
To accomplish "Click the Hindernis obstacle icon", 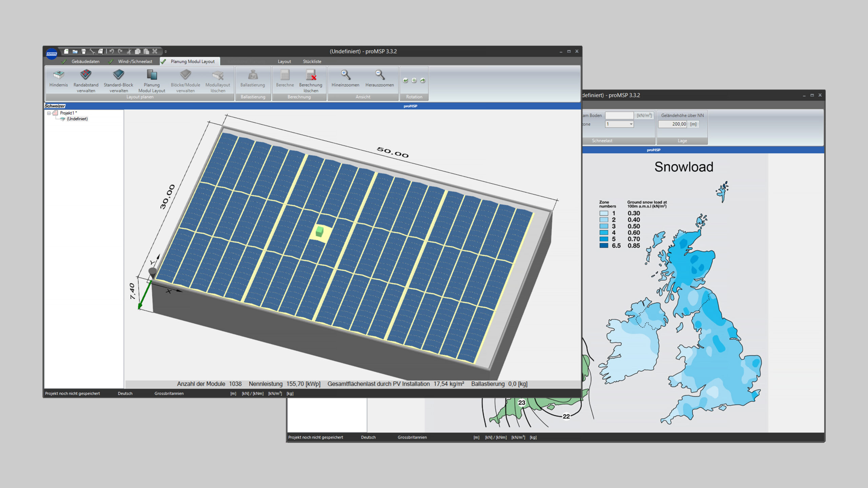I will click(59, 75).
